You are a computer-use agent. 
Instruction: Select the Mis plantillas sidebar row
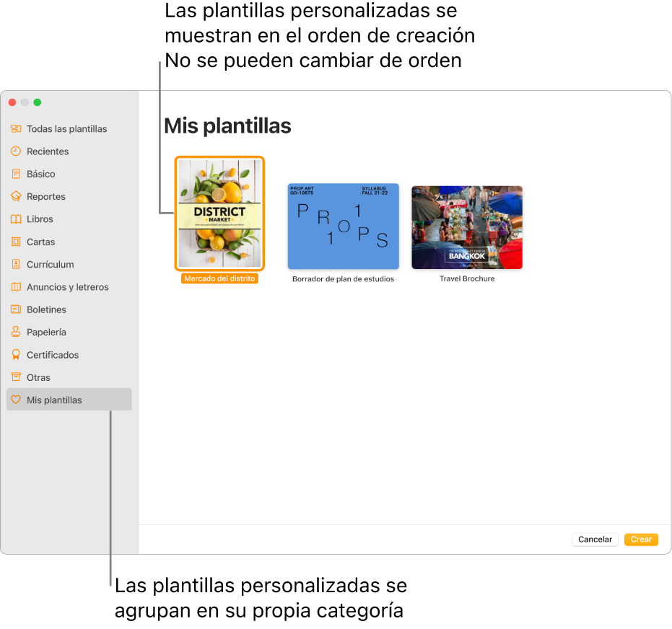pyautogui.click(x=69, y=400)
